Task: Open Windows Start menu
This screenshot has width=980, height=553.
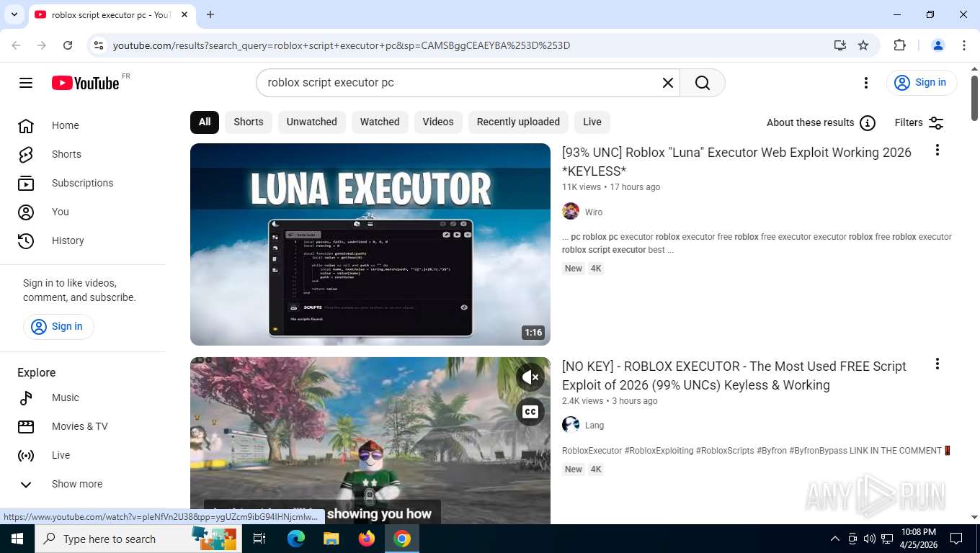Action: click(17, 539)
